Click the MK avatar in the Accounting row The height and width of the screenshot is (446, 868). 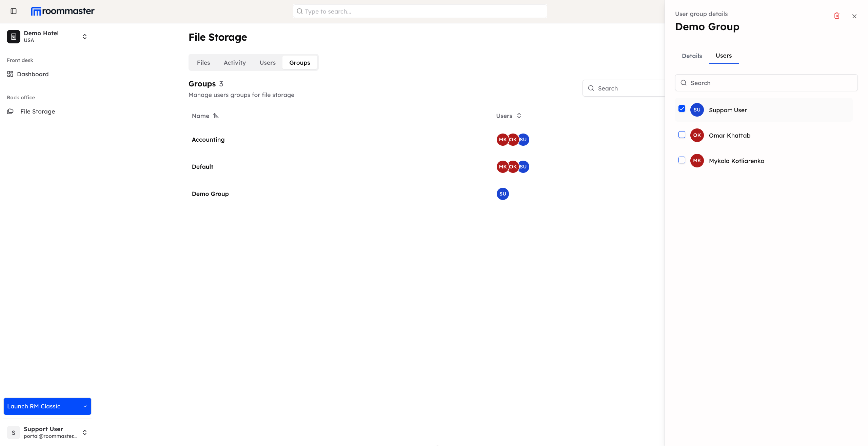pyautogui.click(x=502, y=139)
